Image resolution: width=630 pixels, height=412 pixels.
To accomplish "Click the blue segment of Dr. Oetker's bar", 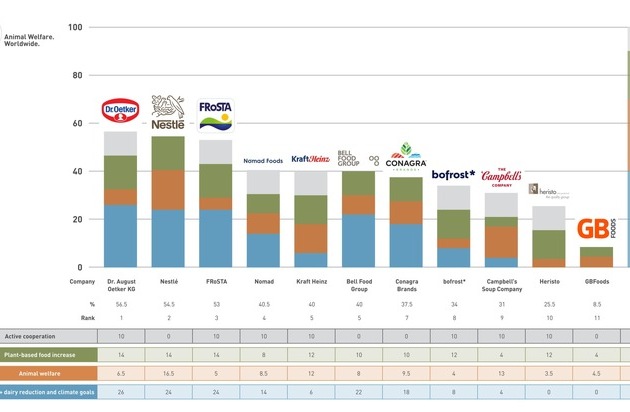I will (x=120, y=236).
